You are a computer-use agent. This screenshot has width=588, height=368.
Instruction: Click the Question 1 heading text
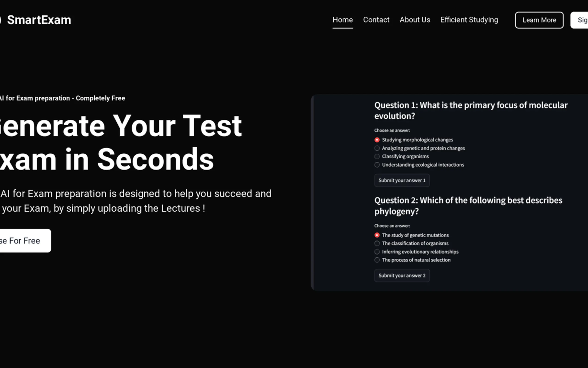click(x=471, y=111)
